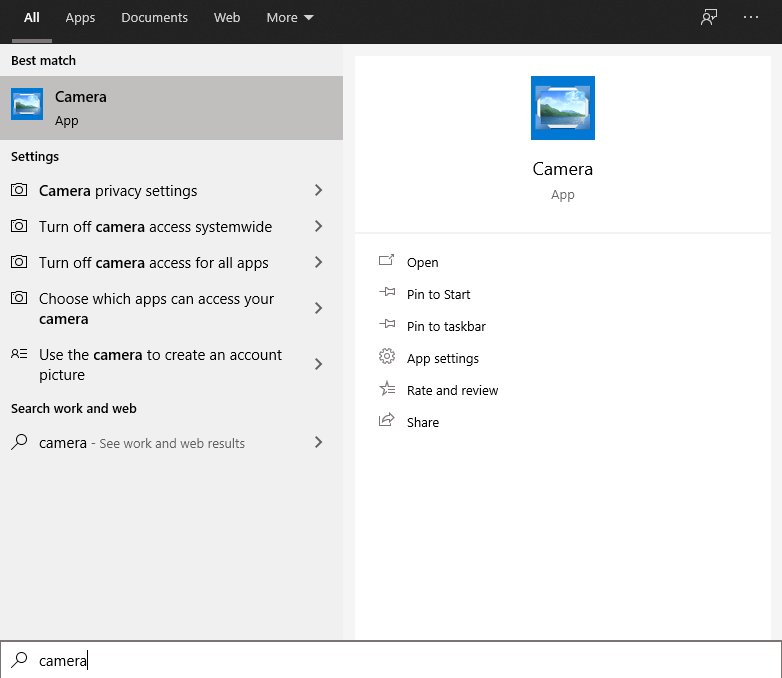Open Camera privacy settings result

coord(172,191)
